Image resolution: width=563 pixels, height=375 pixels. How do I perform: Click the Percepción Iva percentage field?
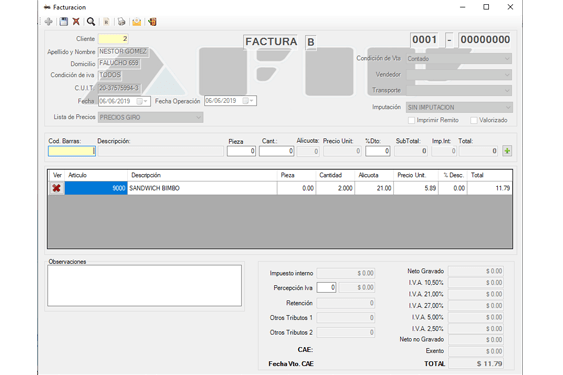click(326, 287)
